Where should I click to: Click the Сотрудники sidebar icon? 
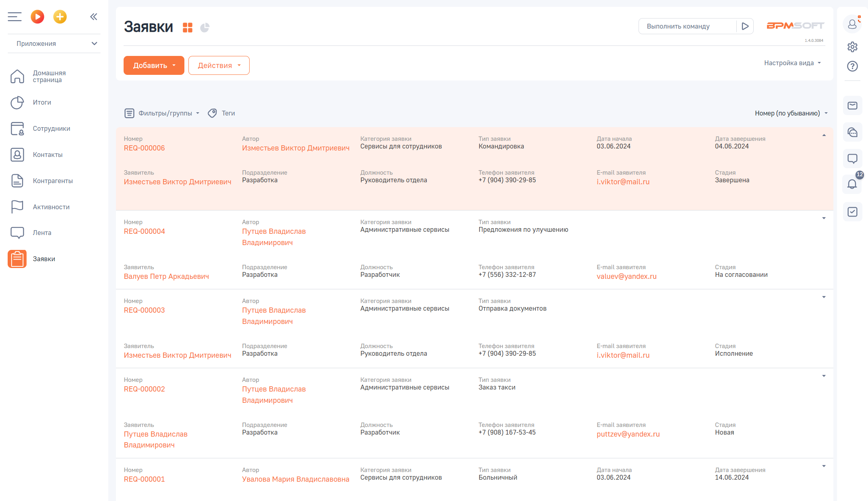tap(17, 129)
